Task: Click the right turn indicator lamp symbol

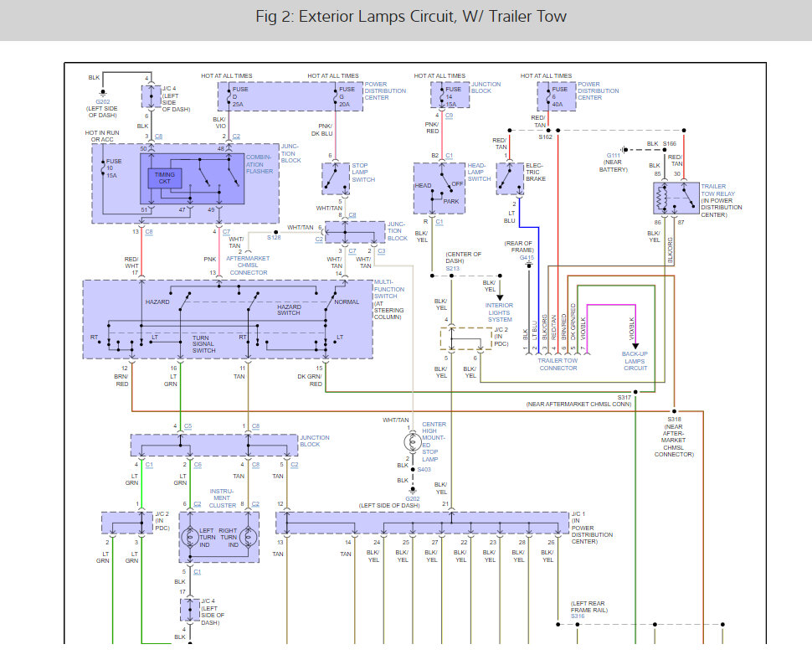Action: (248, 538)
